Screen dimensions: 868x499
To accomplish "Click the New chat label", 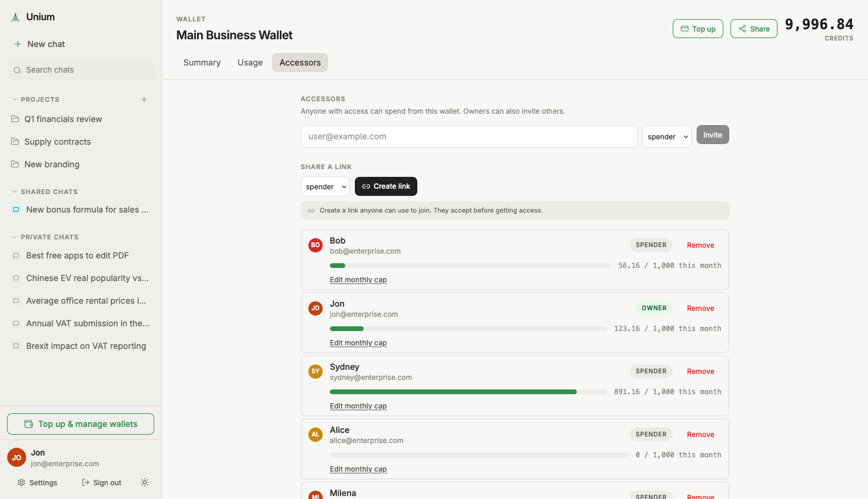I will pos(46,44).
